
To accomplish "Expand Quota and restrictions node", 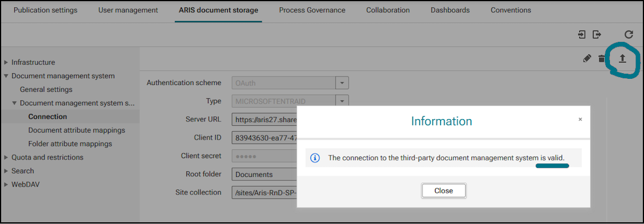I will click(6, 157).
